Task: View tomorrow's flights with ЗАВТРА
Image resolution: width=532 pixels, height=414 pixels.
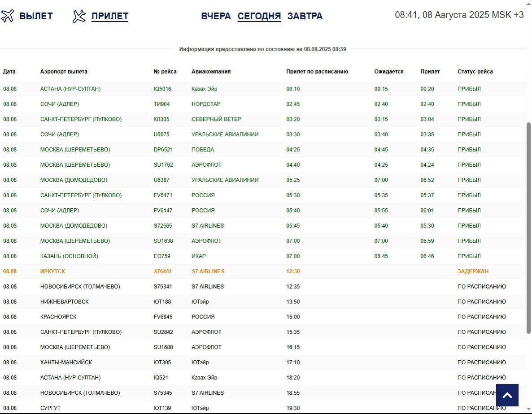Action: pyautogui.click(x=305, y=16)
